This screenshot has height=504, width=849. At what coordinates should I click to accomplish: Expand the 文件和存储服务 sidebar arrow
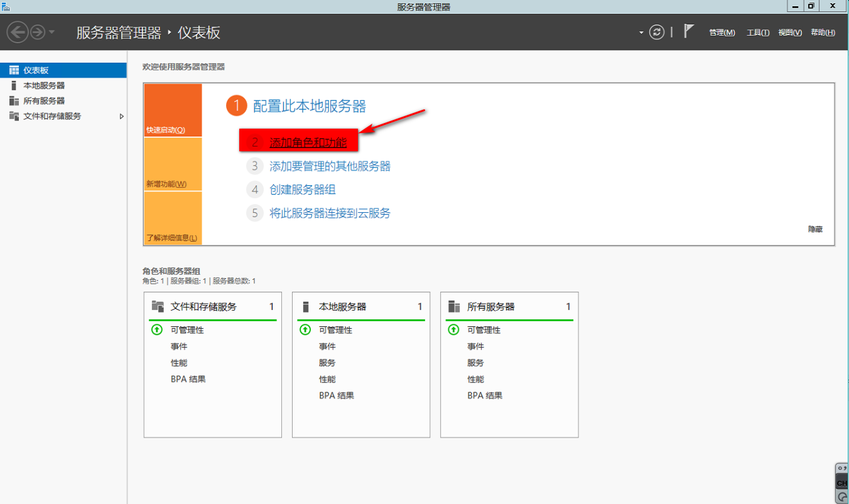(x=122, y=116)
